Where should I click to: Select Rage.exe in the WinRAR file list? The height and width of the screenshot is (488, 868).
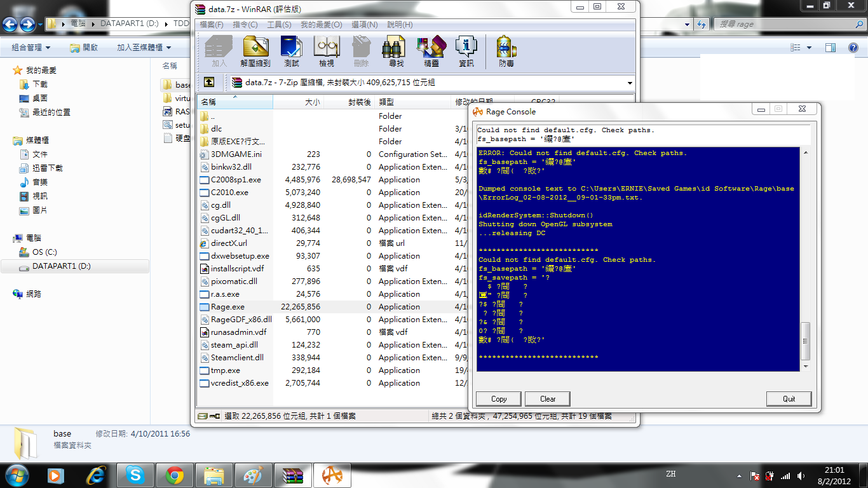click(227, 306)
